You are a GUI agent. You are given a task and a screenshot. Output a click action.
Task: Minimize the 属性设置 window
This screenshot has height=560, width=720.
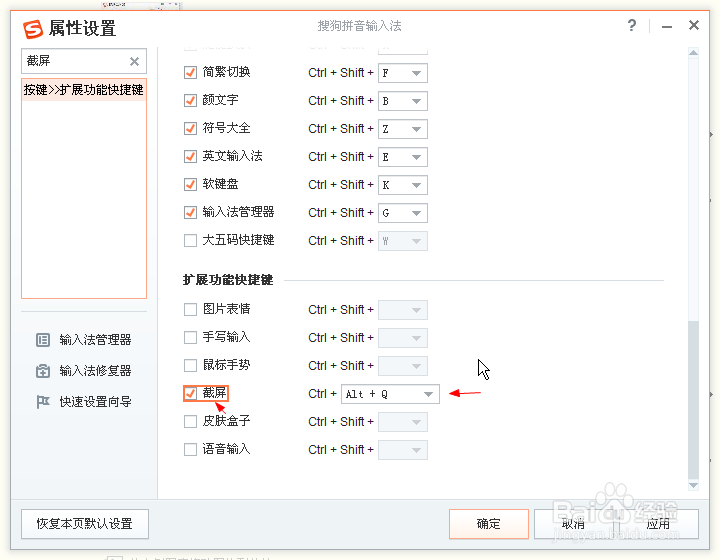tap(667, 27)
